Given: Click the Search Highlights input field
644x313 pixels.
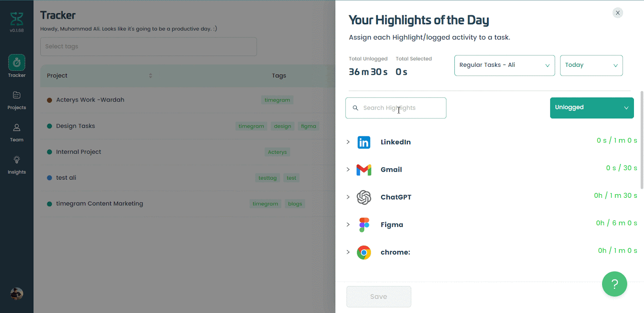Looking at the screenshot, I should pyautogui.click(x=396, y=108).
